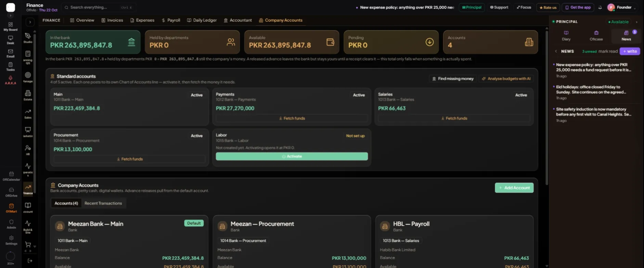The image size is (644, 268).
Task: Toggle Focus mode in top bar
Action: [x=524, y=8]
